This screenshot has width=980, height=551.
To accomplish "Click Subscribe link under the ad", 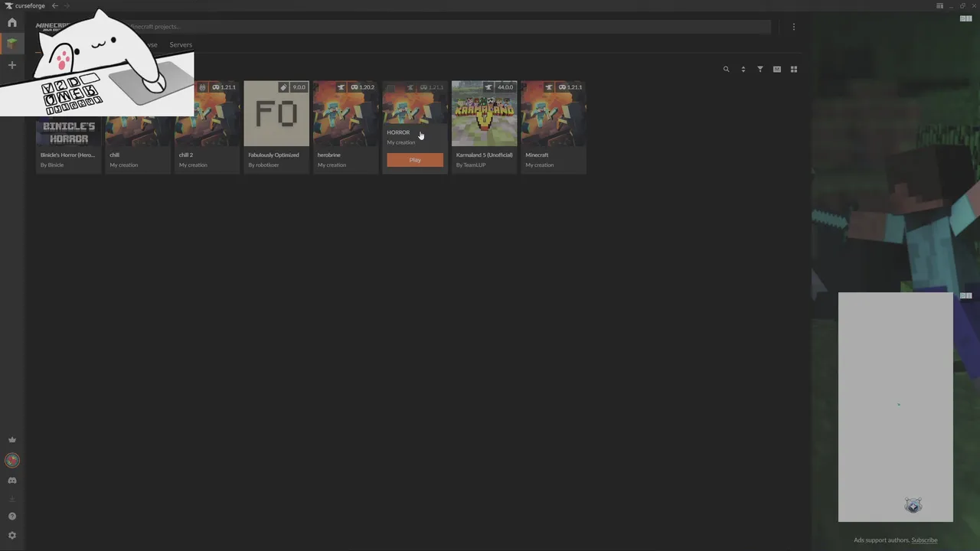I will click(924, 540).
